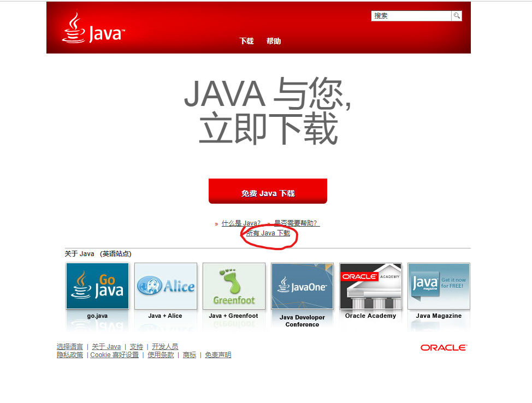This screenshot has width=532, height=403.
Task: Open the Alice thumbnail image
Action: [165, 286]
